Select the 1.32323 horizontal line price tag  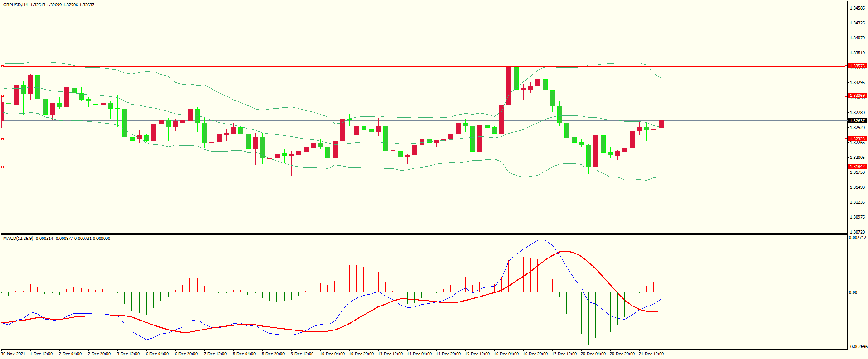point(857,139)
